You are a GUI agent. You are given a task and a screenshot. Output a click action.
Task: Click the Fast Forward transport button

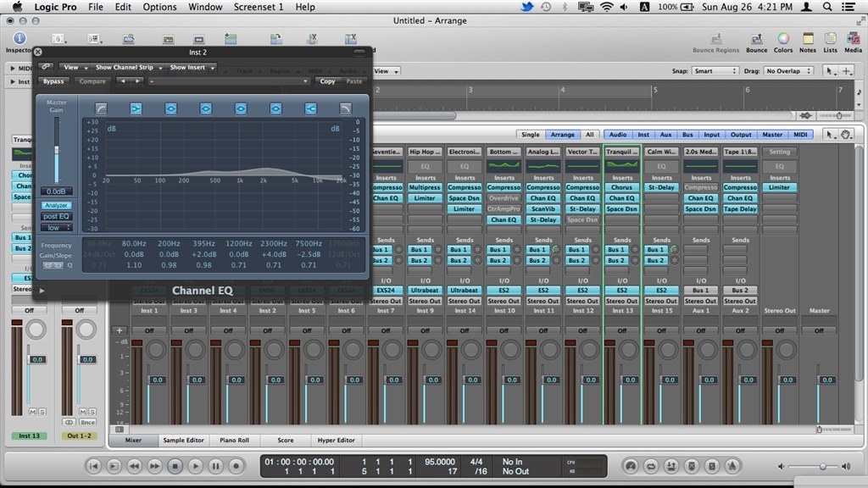[154, 466]
